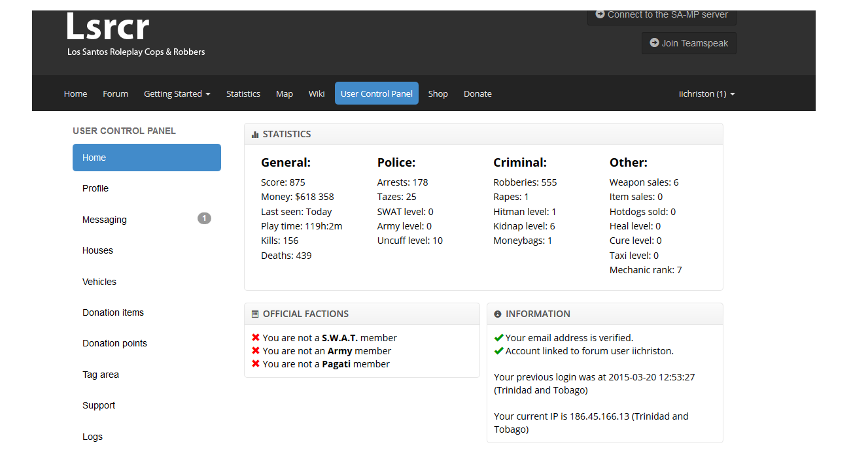Click the 'Uncuff level: 10' stat
Viewport: 868px width, 468px height.
[x=410, y=241]
